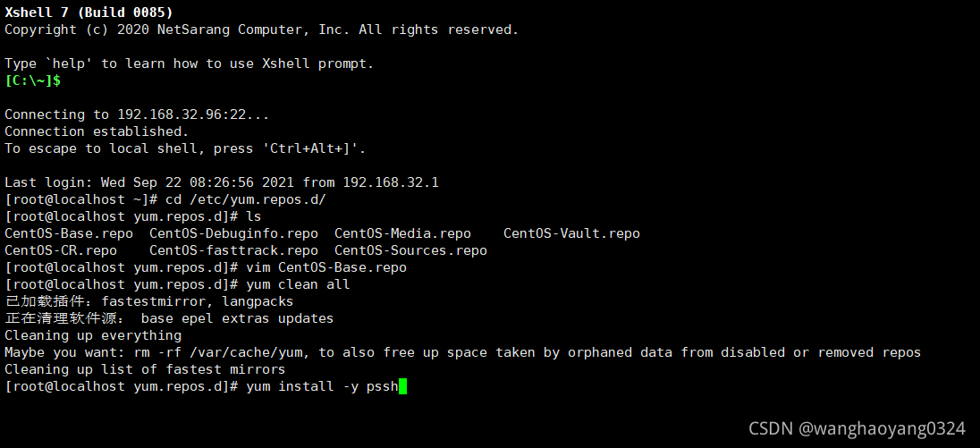Click the green terminal cursor after pssh
The width and height of the screenshot is (980, 448).
pos(403,386)
